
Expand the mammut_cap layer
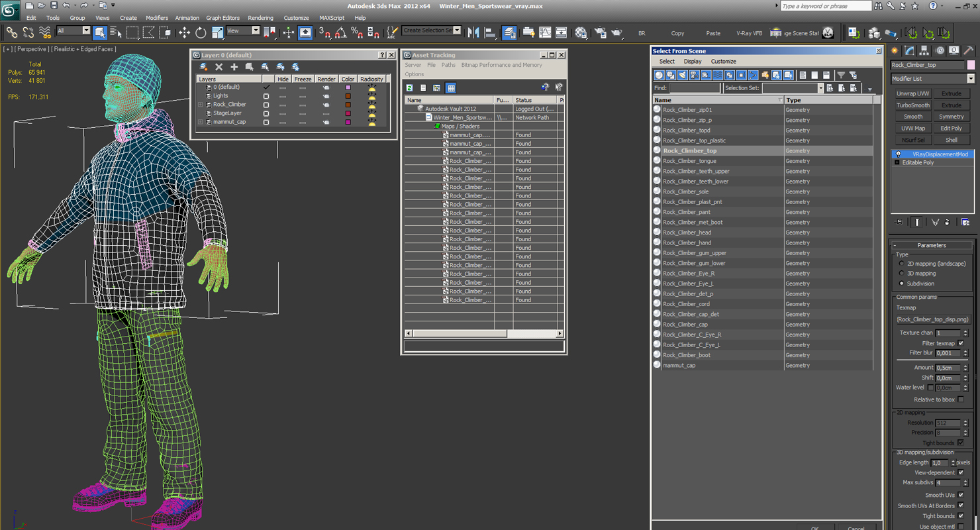coord(201,122)
